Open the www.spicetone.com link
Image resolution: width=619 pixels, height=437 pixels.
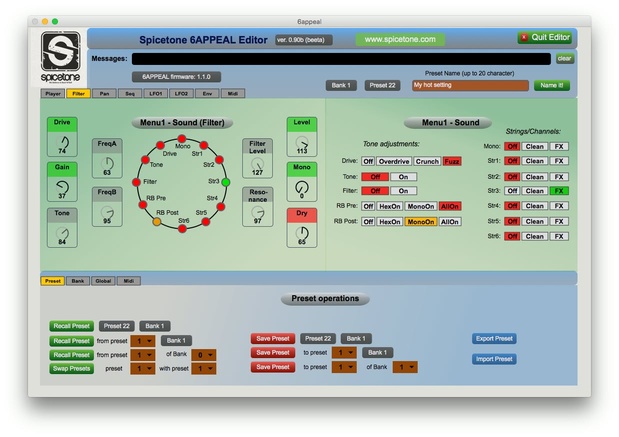[x=400, y=39]
